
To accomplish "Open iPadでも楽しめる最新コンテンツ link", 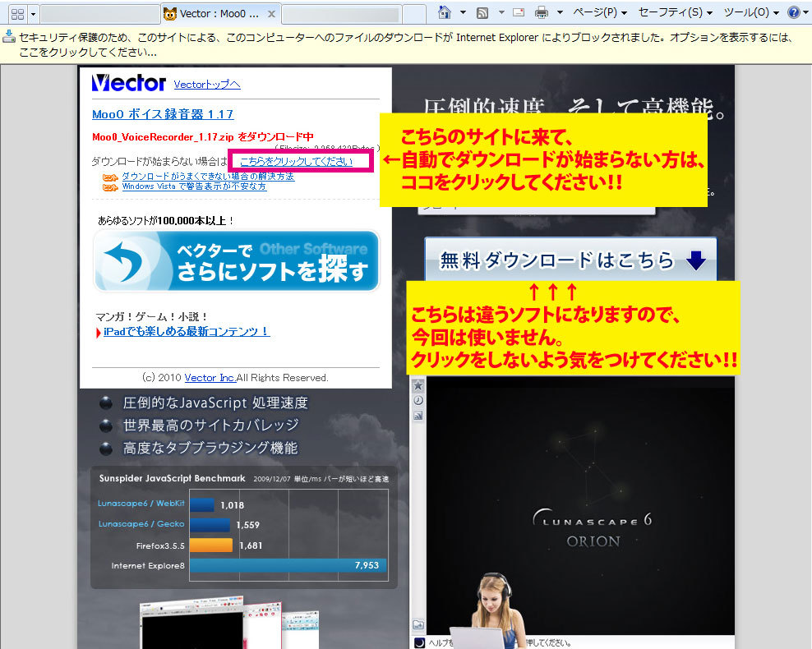I will tap(187, 331).
